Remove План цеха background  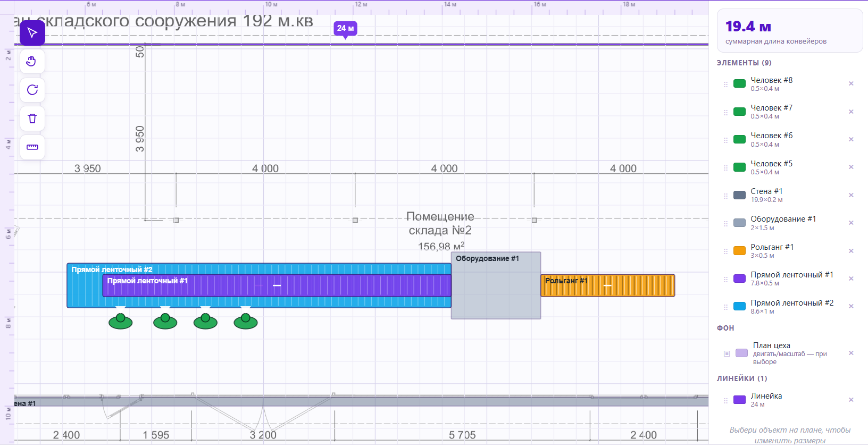pos(851,353)
